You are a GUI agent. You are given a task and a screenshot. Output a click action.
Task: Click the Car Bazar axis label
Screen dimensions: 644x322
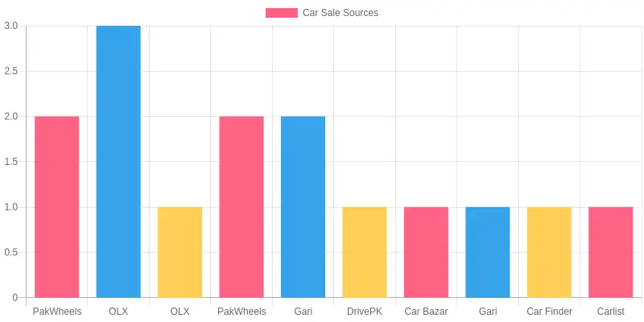point(426,312)
